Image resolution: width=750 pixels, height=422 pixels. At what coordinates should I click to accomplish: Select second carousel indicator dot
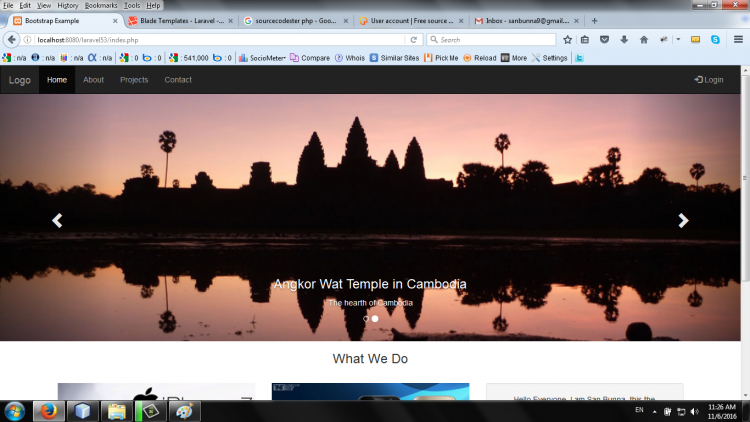click(375, 319)
